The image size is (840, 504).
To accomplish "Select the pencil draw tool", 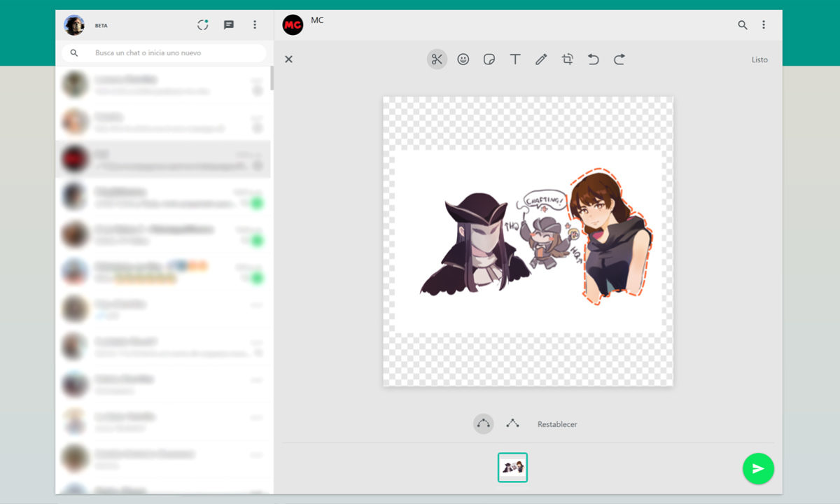I will pos(541,59).
